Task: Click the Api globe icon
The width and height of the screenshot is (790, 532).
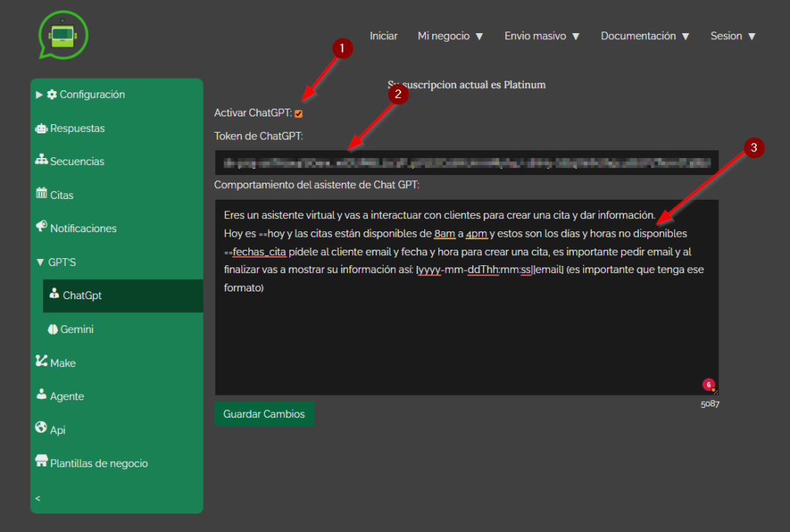Action: [x=42, y=427]
